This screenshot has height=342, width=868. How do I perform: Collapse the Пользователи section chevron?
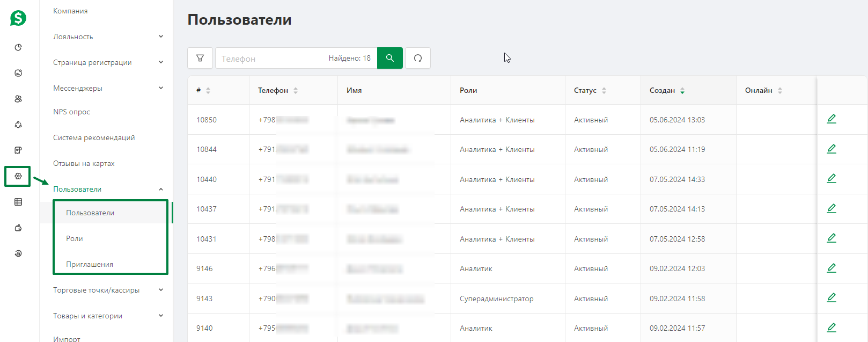(x=161, y=189)
